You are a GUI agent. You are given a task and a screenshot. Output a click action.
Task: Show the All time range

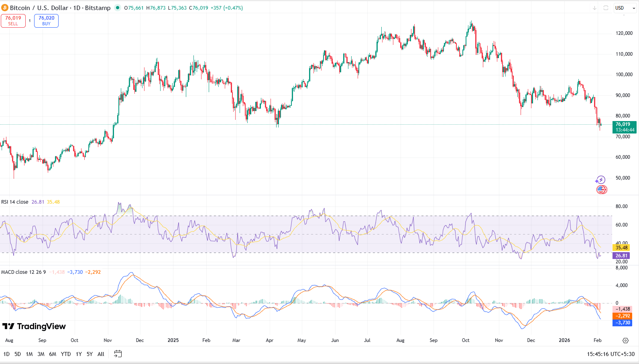click(x=101, y=354)
